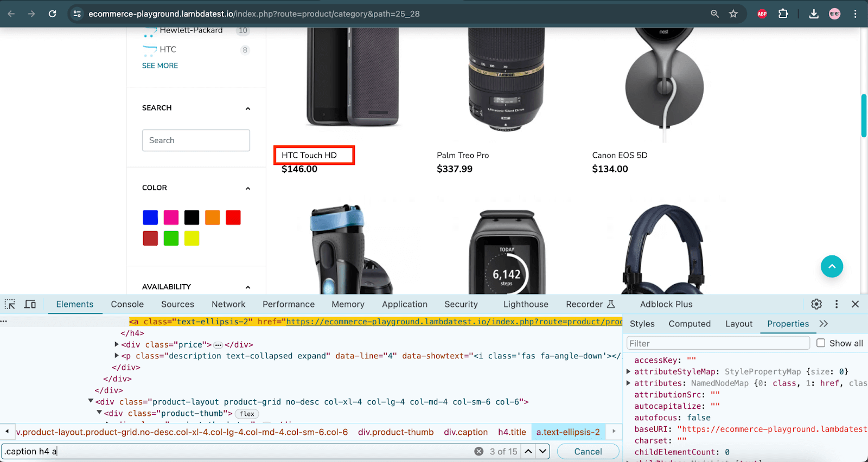Open the Recorder tab
The height and width of the screenshot is (462, 868).
tap(590, 304)
